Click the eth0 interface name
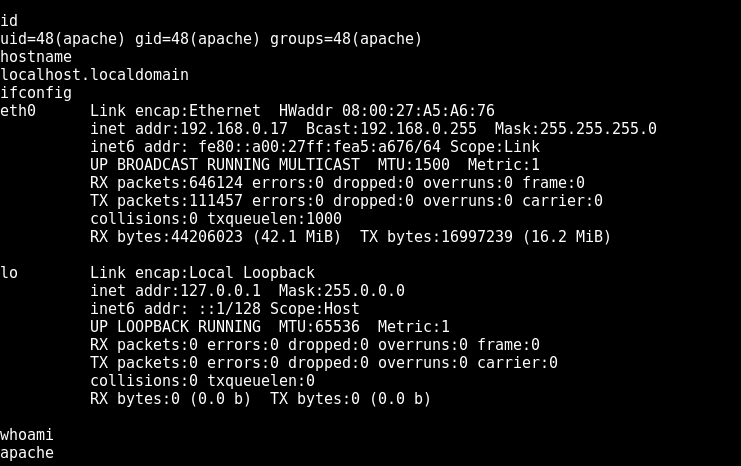 point(18,111)
